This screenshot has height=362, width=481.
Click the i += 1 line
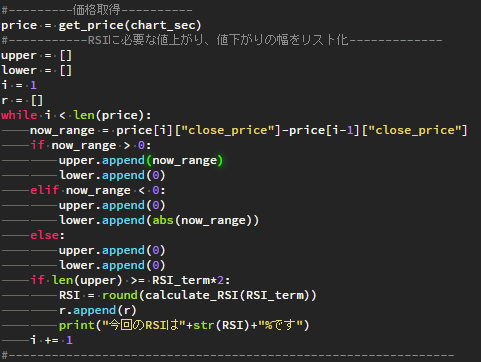tap(51, 340)
